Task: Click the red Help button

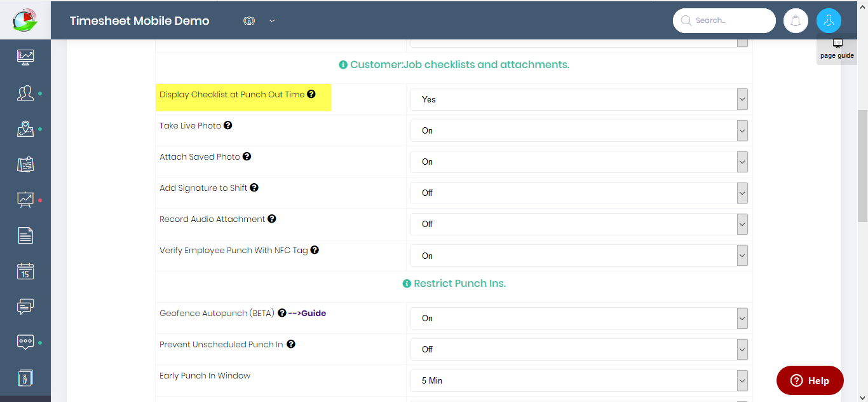Action: 810,380
